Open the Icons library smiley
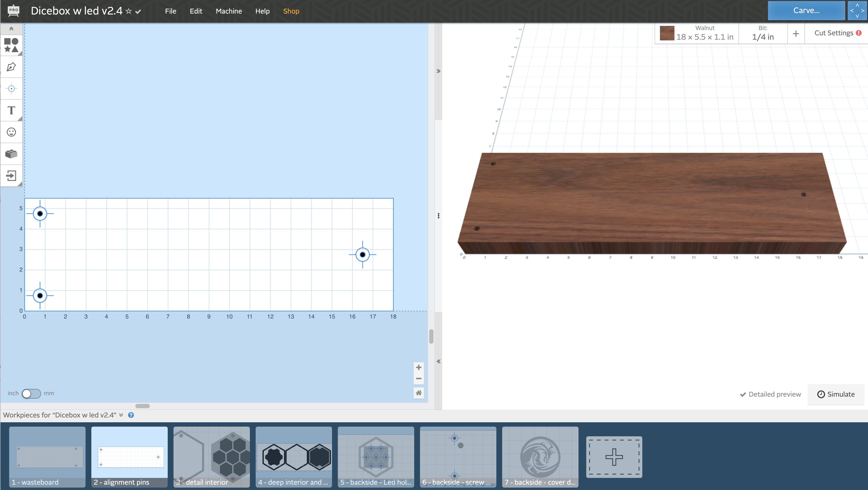Screen dimensions: 868x490 coord(11,132)
